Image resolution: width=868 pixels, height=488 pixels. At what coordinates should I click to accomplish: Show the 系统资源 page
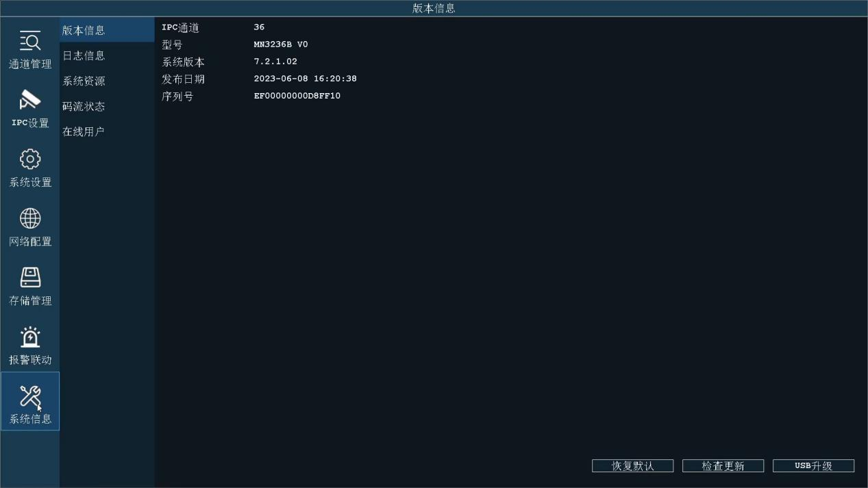[x=84, y=81]
